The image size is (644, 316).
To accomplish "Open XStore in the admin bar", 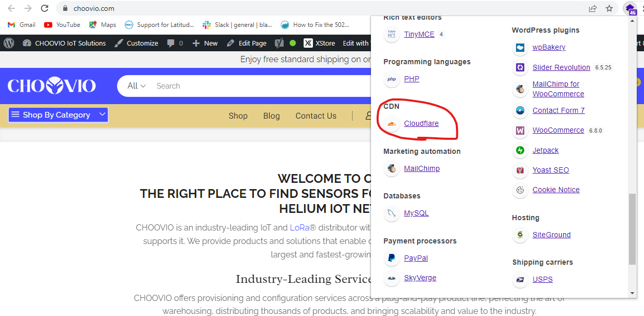I will [x=320, y=43].
